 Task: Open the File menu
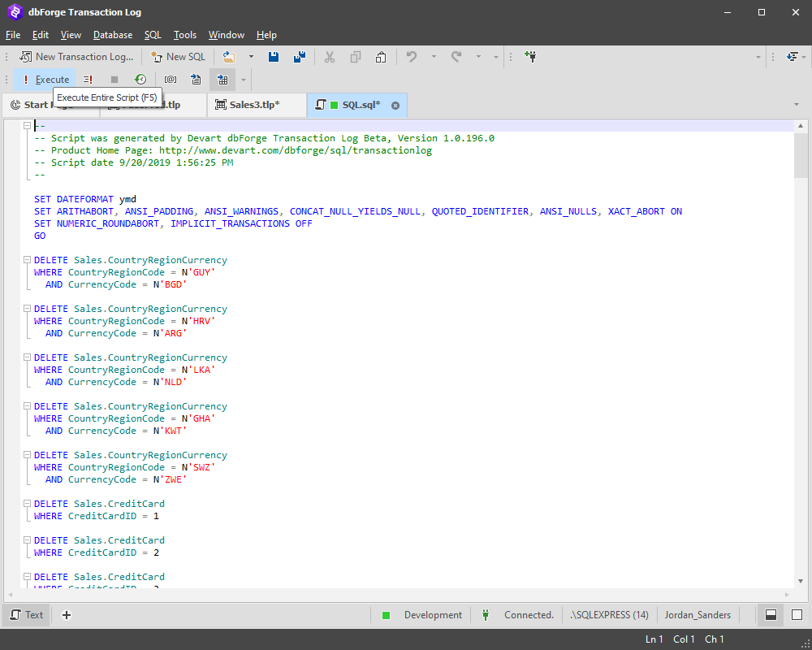13,35
